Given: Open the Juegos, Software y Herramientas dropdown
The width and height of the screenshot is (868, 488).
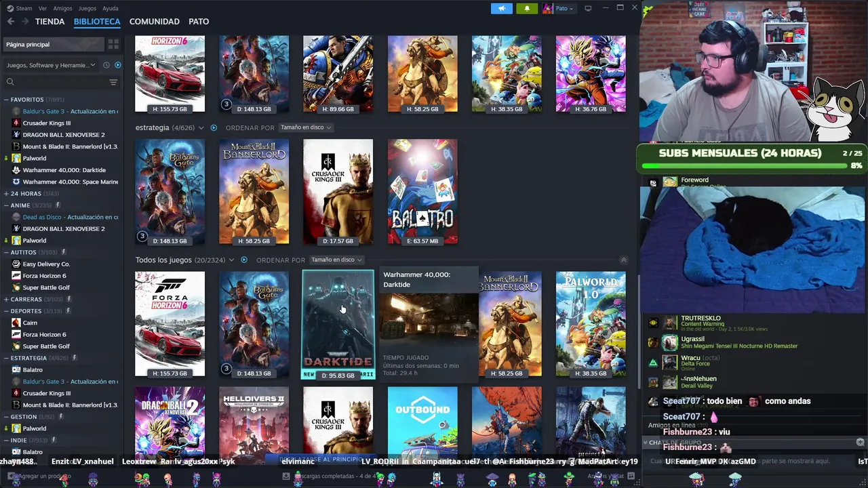Looking at the screenshot, I should (x=51, y=65).
